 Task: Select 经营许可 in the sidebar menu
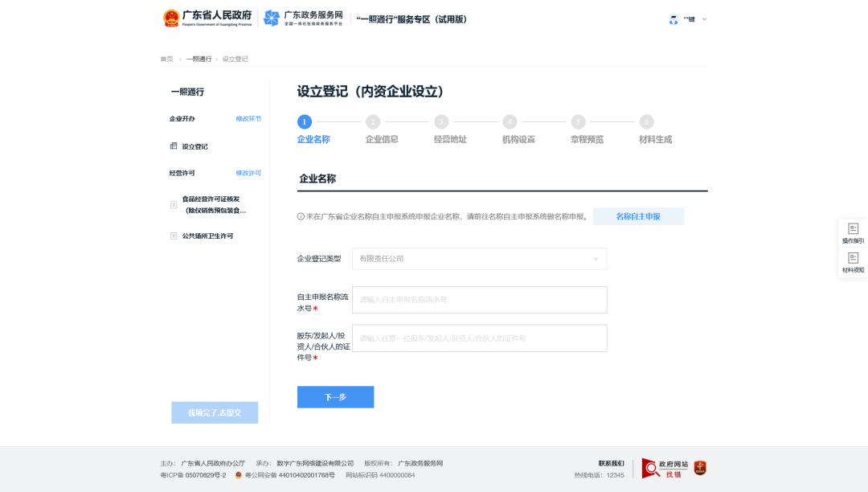coord(182,172)
